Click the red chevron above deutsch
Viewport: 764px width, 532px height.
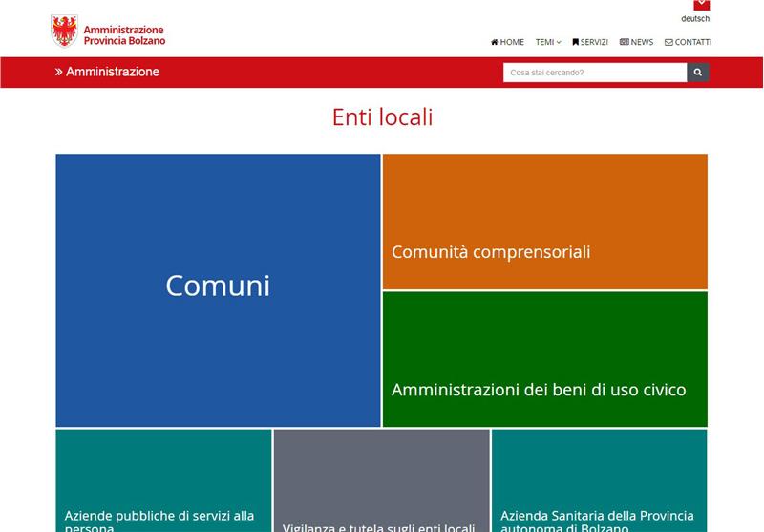click(x=702, y=5)
